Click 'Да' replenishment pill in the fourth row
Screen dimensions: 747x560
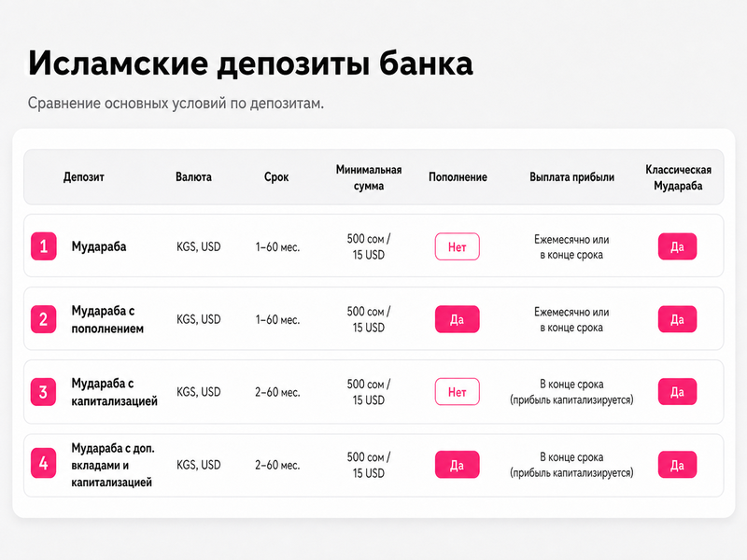(457, 465)
